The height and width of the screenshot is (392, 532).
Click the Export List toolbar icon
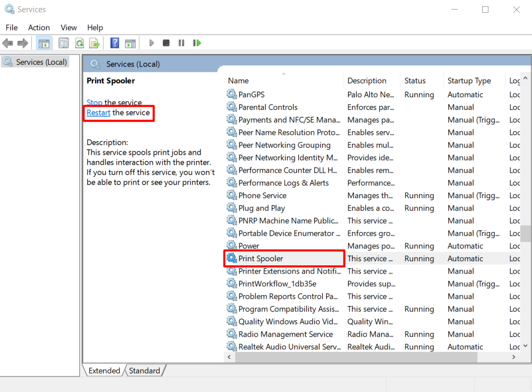tap(95, 43)
